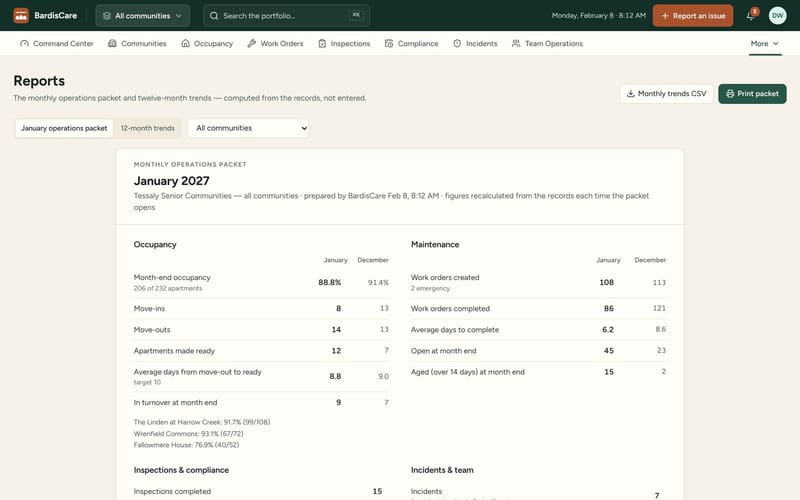Screen dimensions: 800x500
Task: Click the Report an issue button
Action: click(692, 16)
